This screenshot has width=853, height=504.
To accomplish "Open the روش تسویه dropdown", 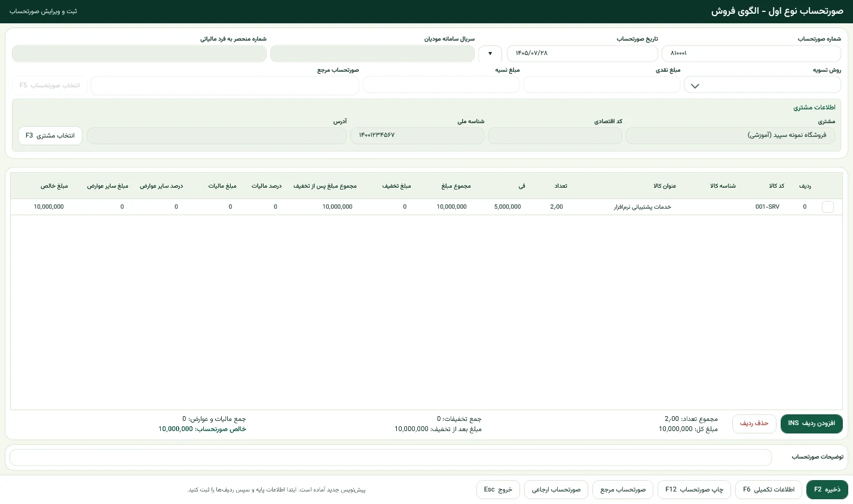I will pyautogui.click(x=762, y=85).
